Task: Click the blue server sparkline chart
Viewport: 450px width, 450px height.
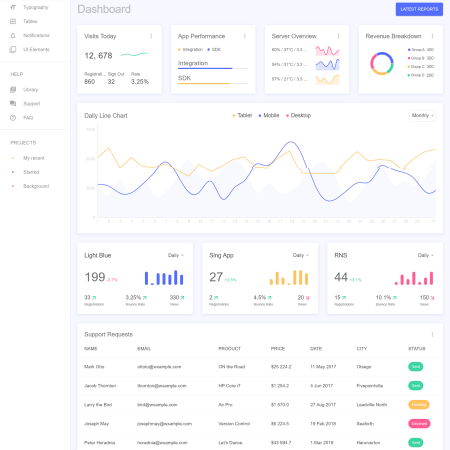Action: 327,65
